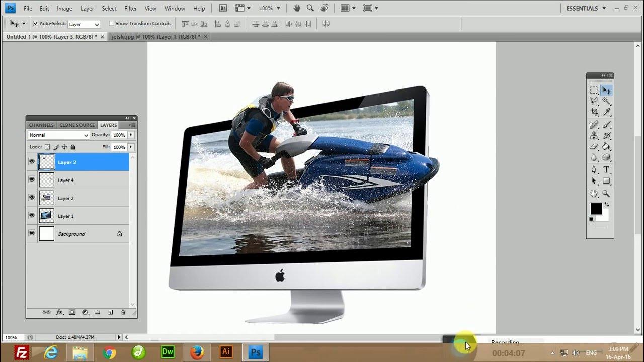
Task: Hide Layer 4 visibility eye
Action: (32, 180)
